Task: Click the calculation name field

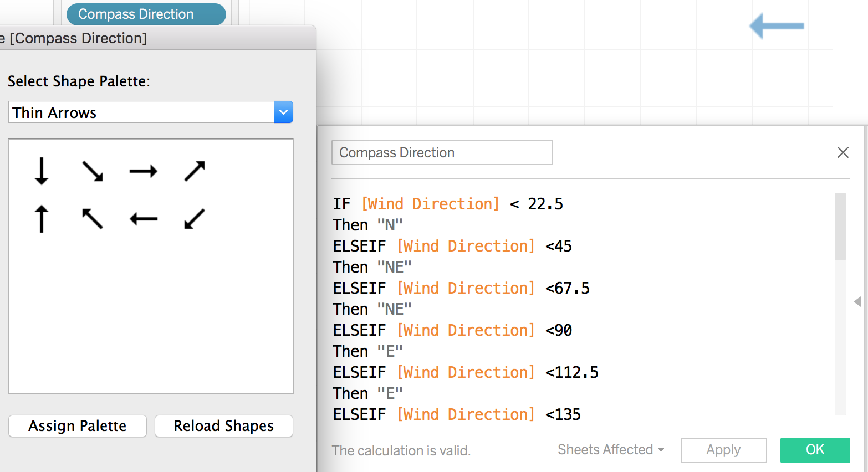Action: tap(442, 152)
